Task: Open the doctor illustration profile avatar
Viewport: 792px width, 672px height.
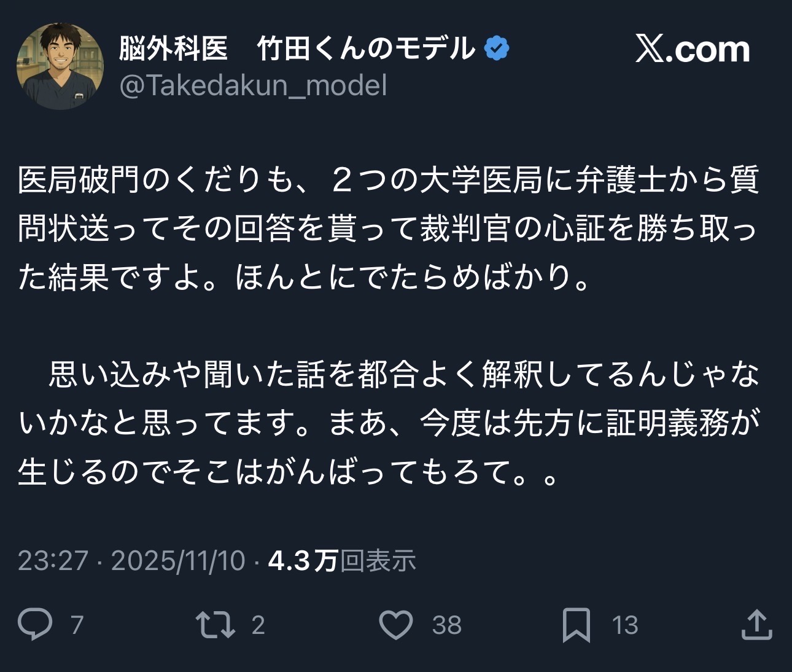Action: [60, 66]
